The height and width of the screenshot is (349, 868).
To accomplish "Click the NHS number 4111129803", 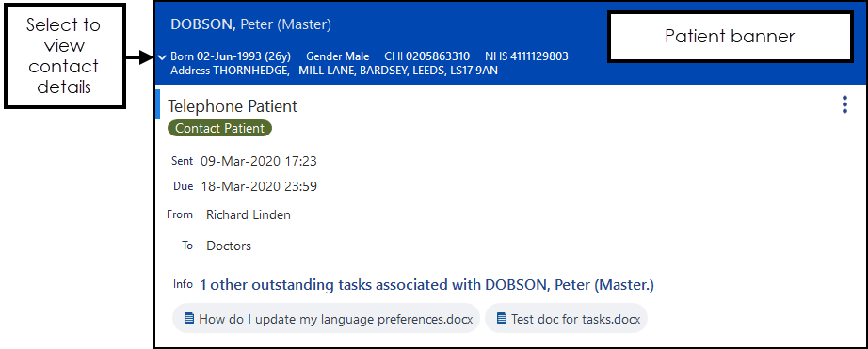I will click(x=526, y=56).
